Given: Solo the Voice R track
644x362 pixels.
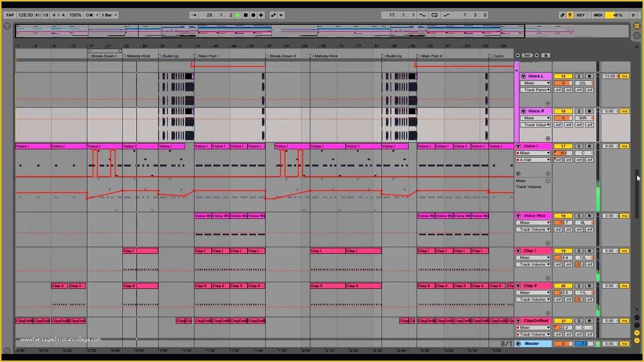Looking at the screenshot, I should pos(579,111).
